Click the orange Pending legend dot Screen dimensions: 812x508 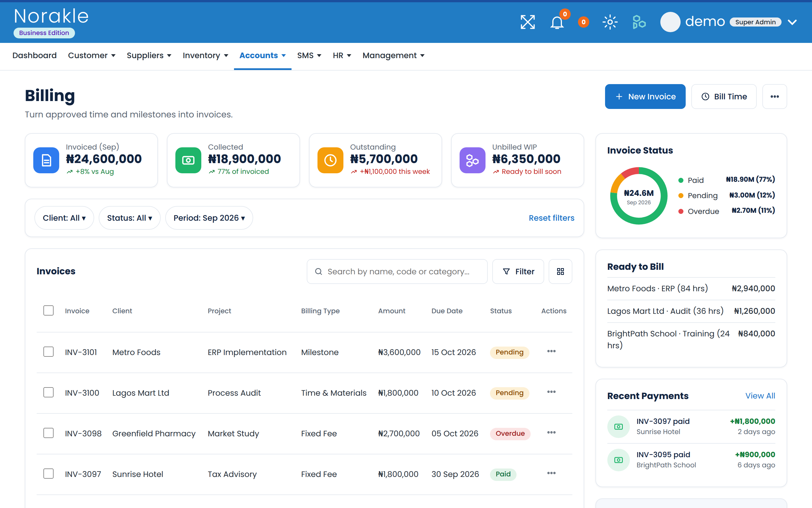pos(681,196)
